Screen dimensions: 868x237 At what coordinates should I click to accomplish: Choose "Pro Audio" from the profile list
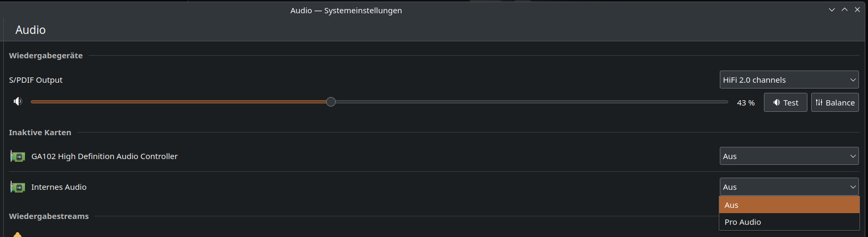click(x=789, y=222)
